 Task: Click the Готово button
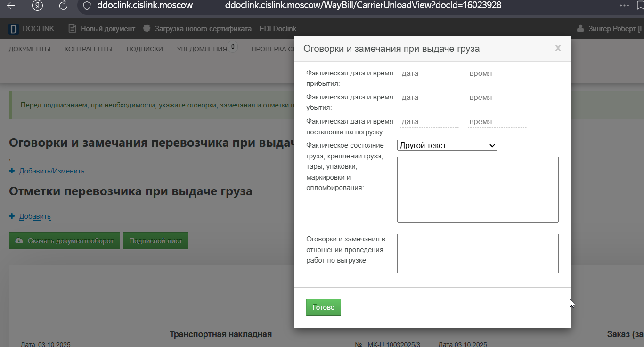tap(324, 307)
